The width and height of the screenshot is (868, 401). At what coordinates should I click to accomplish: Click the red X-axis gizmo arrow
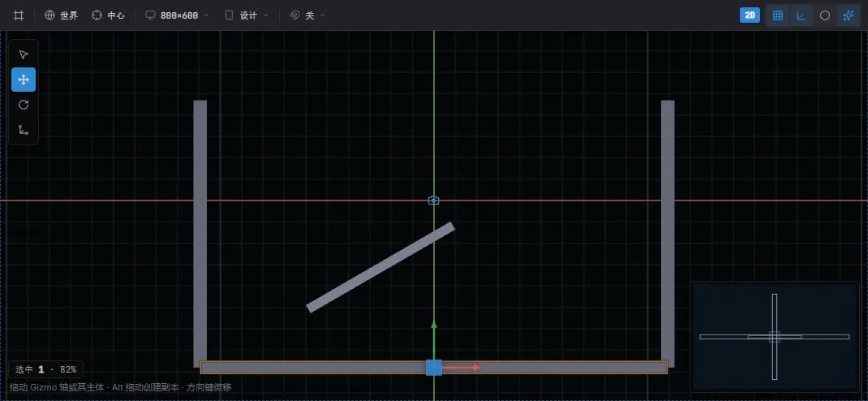[x=462, y=367]
